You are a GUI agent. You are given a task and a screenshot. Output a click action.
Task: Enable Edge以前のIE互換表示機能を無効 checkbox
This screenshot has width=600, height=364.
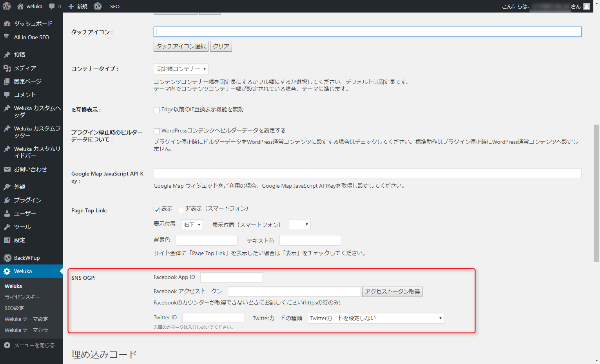coord(157,110)
